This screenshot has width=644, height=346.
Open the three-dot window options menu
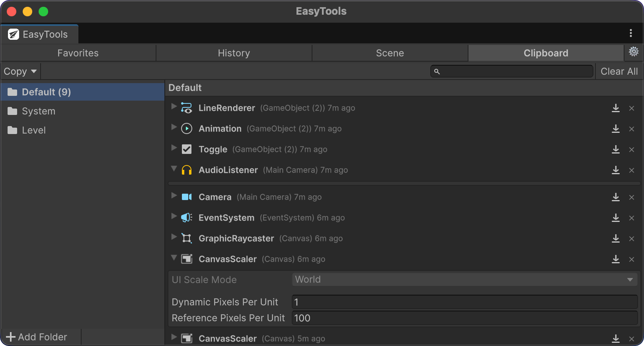click(x=630, y=33)
